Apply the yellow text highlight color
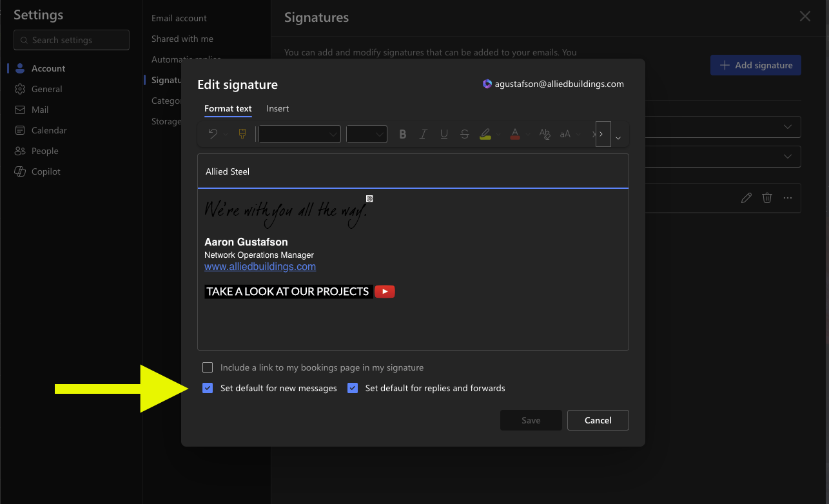Screen dimensions: 829x504 [485, 134]
